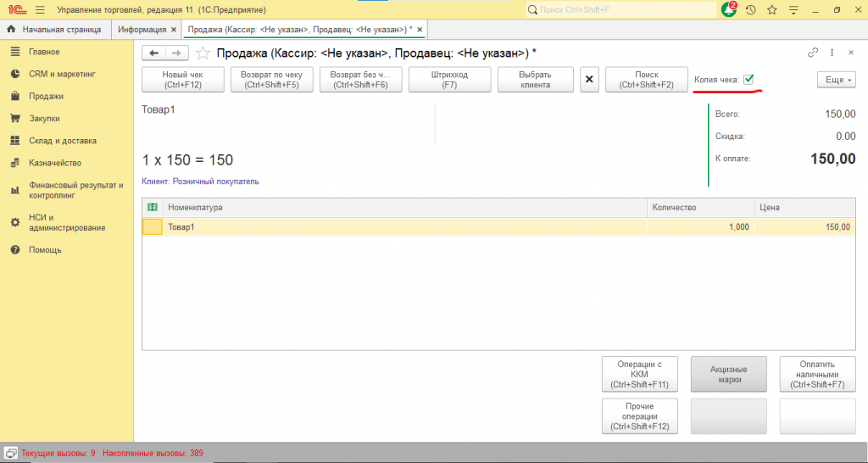Select Товар1 row in table
This screenshot has height=463, width=868.
point(498,227)
